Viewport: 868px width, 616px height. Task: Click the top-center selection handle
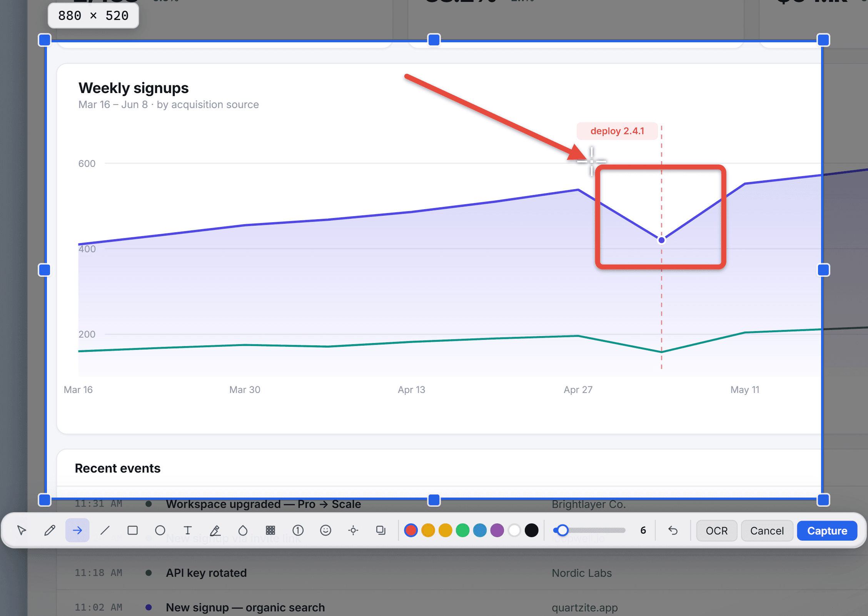pos(434,40)
